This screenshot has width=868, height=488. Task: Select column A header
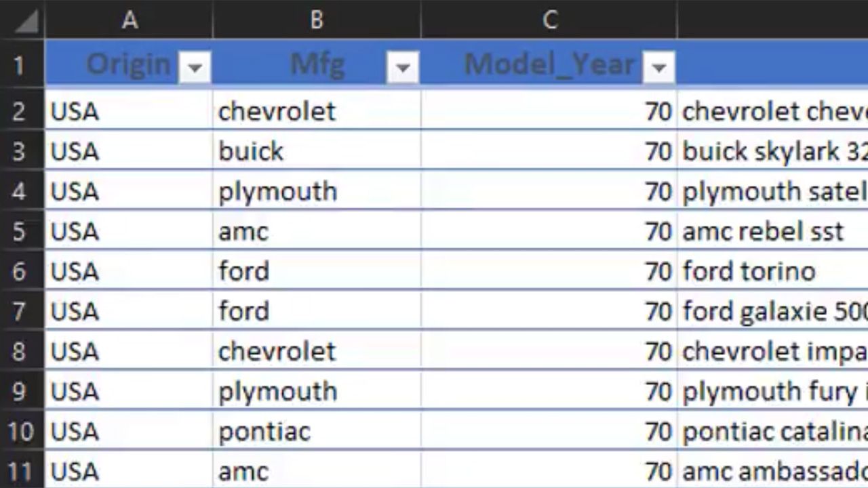[x=130, y=20]
